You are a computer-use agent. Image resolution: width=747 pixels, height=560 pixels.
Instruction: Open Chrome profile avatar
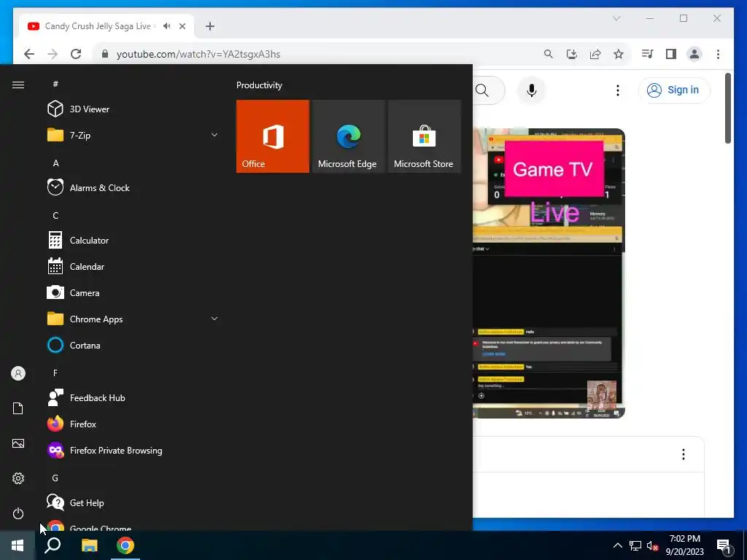694,54
